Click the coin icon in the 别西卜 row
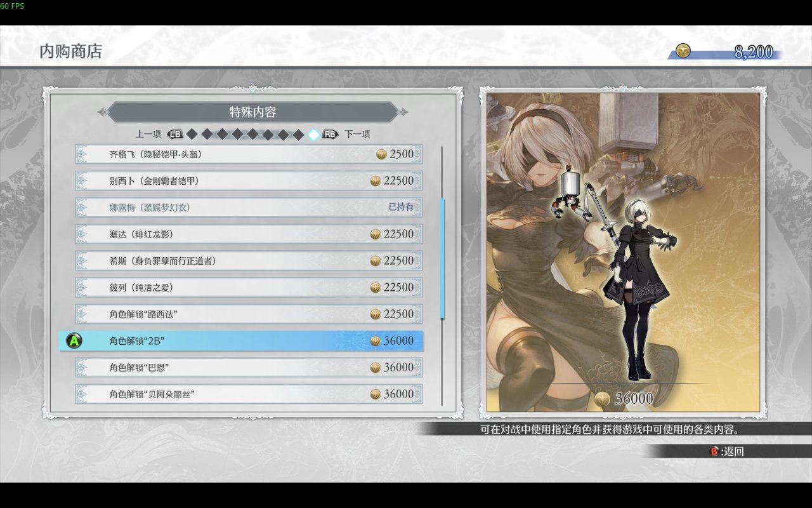Screen dimensions: 812x508 coord(376,181)
